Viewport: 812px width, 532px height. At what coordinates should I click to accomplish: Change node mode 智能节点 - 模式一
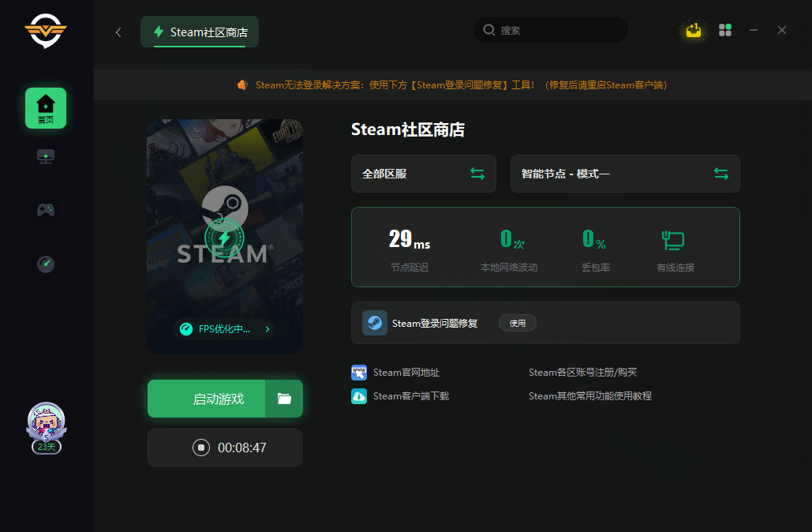tap(624, 174)
